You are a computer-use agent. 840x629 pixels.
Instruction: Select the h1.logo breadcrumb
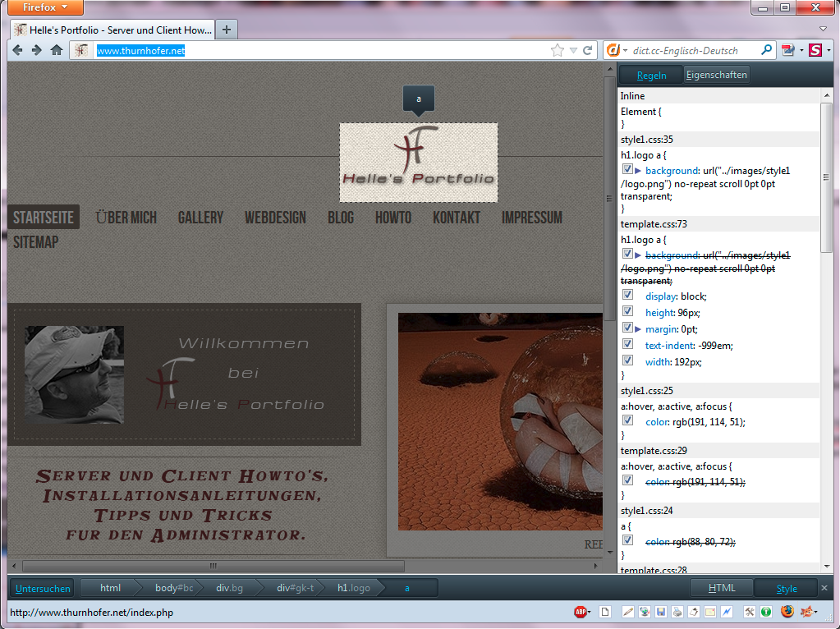(354, 588)
